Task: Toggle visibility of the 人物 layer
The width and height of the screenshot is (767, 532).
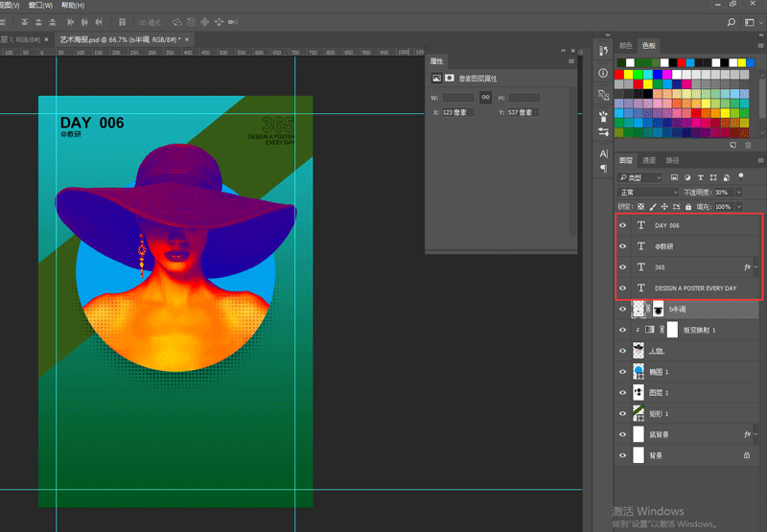Action: [x=623, y=351]
